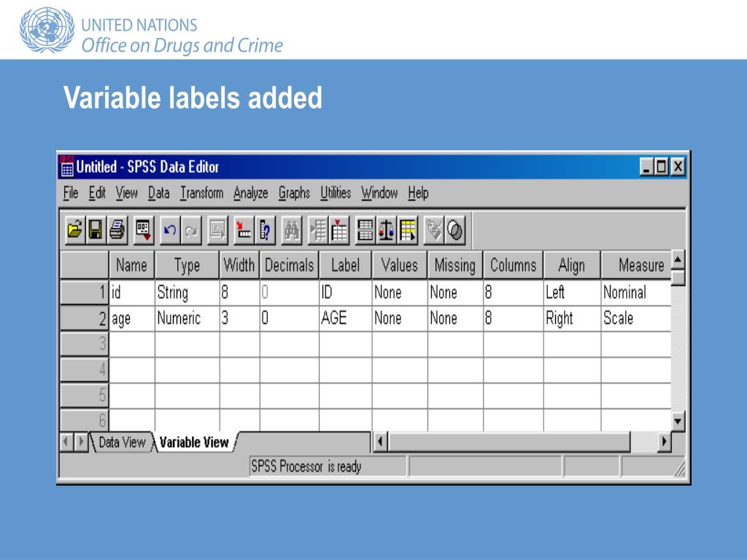747x560 pixels.
Task: Click the Insert Cases toolbar icon
Action: (318, 231)
